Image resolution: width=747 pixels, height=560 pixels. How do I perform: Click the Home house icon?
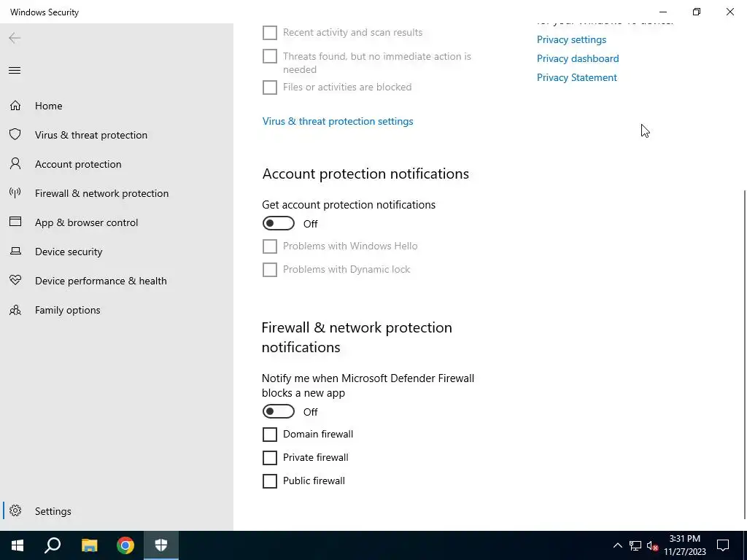coord(15,106)
